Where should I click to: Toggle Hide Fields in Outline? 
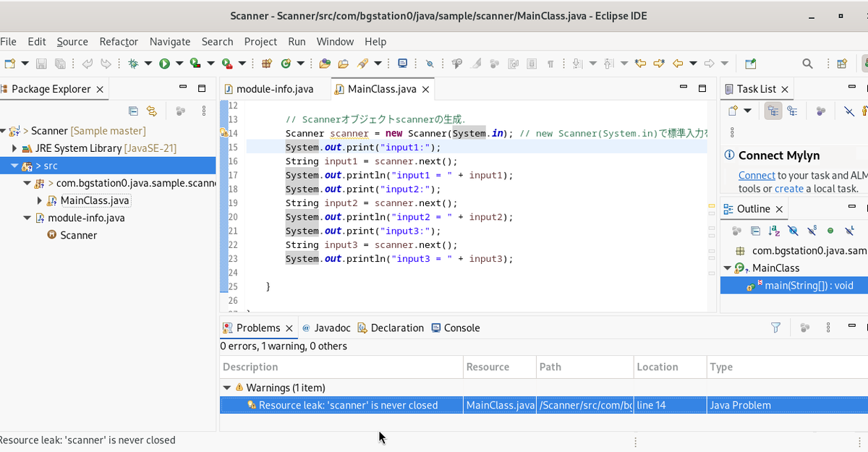(793, 231)
